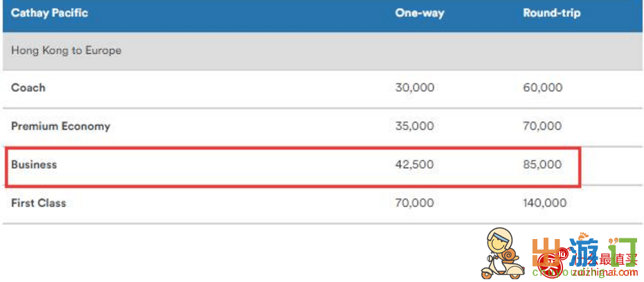Click Premium Economy one-way 35,000
This screenshot has height=282, width=644.
coord(414,126)
